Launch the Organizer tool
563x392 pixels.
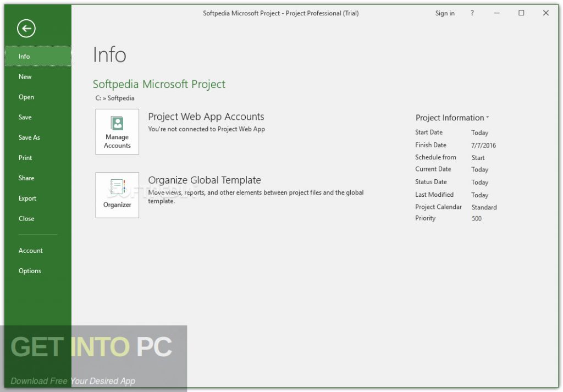pos(117,195)
